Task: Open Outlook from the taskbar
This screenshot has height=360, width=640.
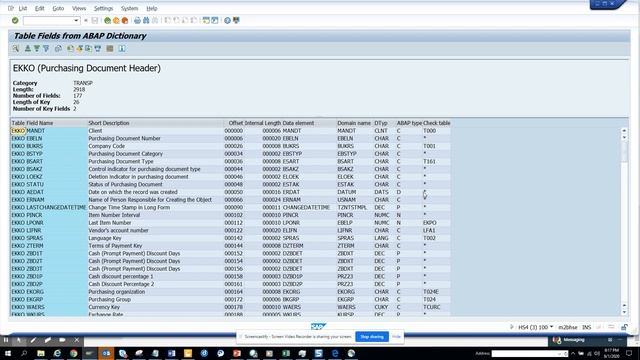Action: 106,353
